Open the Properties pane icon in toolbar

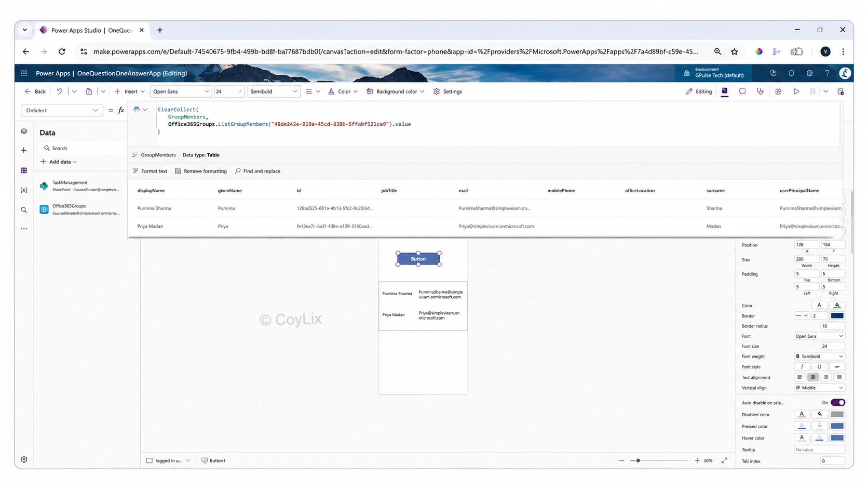pyautogui.click(x=725, y=91)
